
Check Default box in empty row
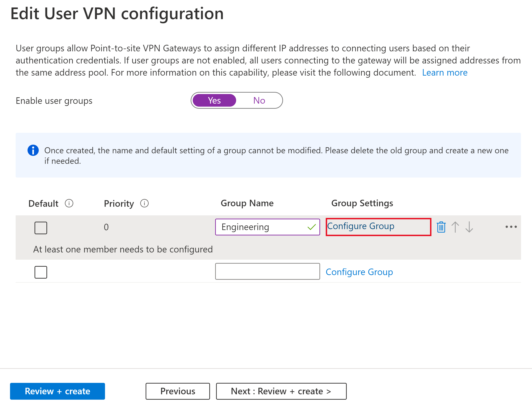pyautogui.click(x=41, y=272)
